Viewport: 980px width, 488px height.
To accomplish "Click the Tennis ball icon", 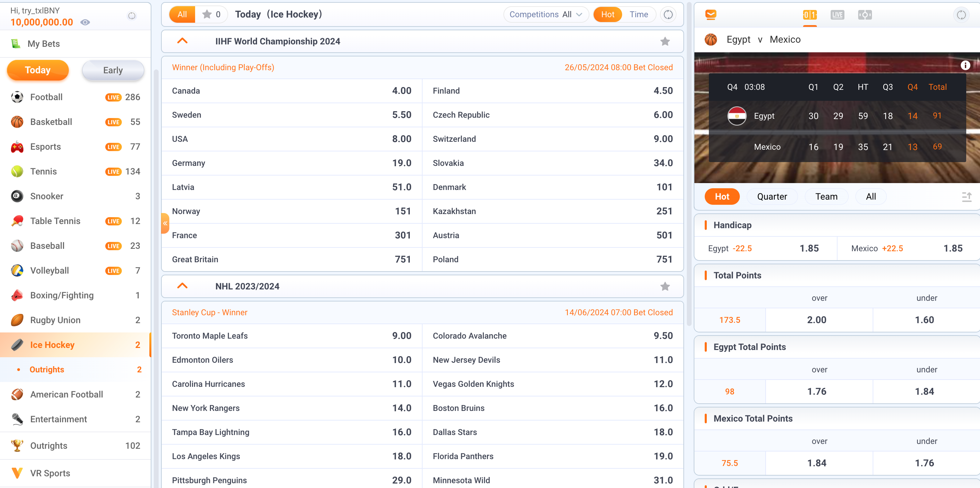I will tap(17, 171).
